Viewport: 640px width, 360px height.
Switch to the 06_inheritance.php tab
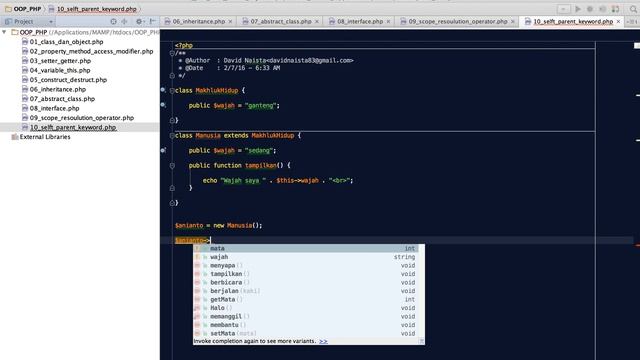tap(198, 21)
